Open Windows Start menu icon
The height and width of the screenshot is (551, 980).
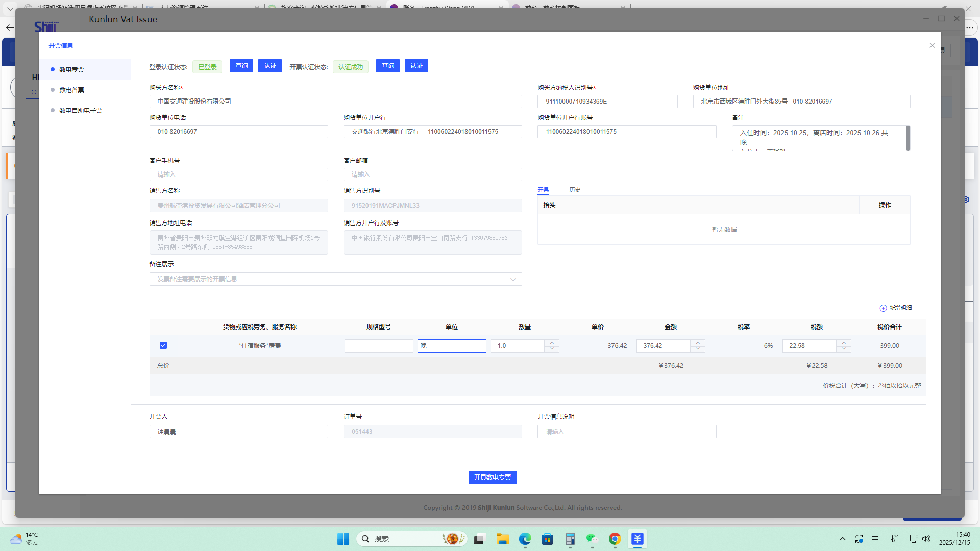tap(343, 539)
